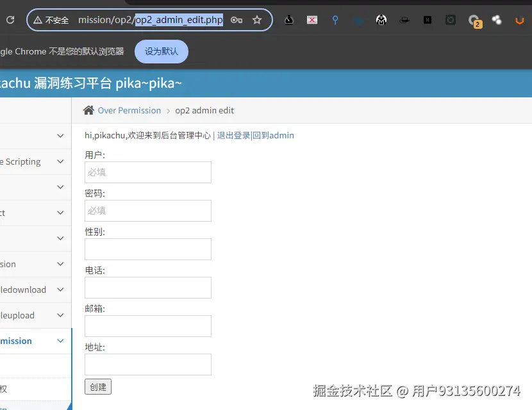Click the 创建 submit button
The height and width of the screenshot is (410, 532).
pyautogui.click(x=98, y=386)
